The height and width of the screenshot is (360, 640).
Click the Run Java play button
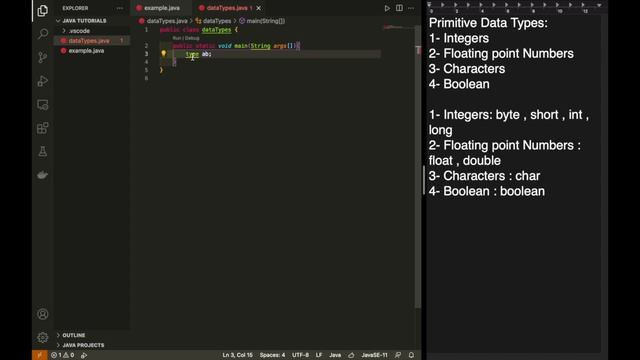tap(387, 8)
